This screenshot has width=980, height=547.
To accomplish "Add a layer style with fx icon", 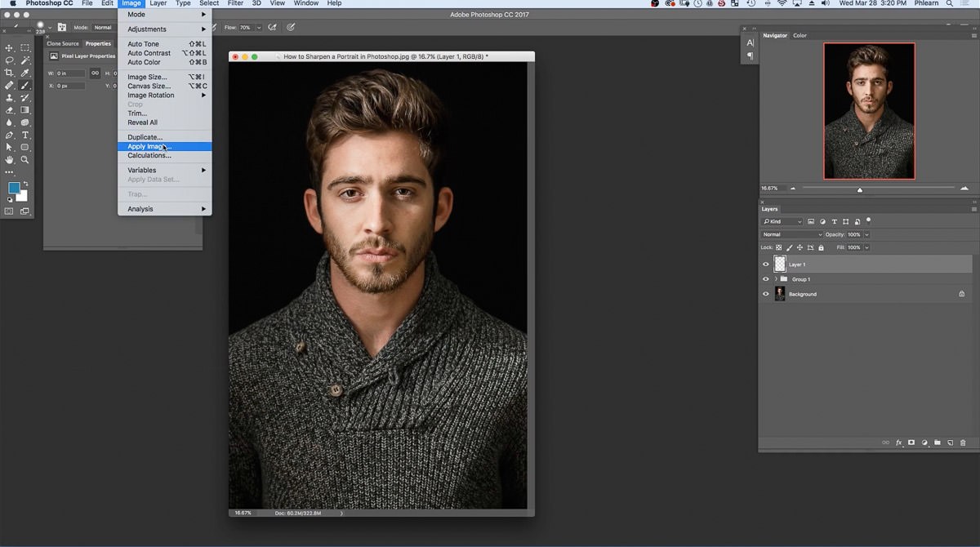I will tap(898, 442).
